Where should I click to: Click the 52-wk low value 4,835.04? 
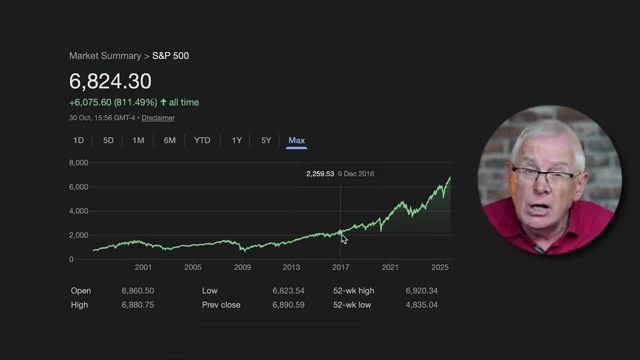click(422, 305)
